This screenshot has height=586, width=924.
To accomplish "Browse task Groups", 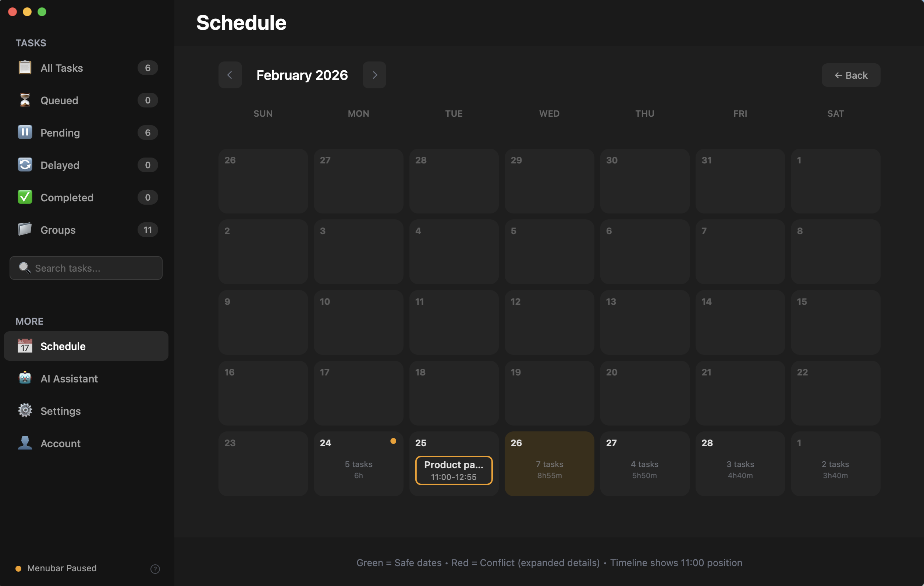I will pos(57,230).
